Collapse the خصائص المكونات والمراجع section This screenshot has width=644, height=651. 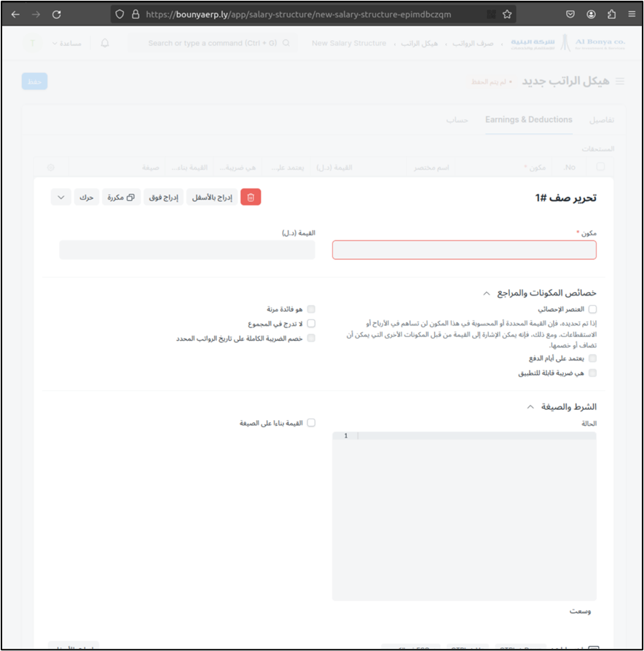tap(487, 293)
